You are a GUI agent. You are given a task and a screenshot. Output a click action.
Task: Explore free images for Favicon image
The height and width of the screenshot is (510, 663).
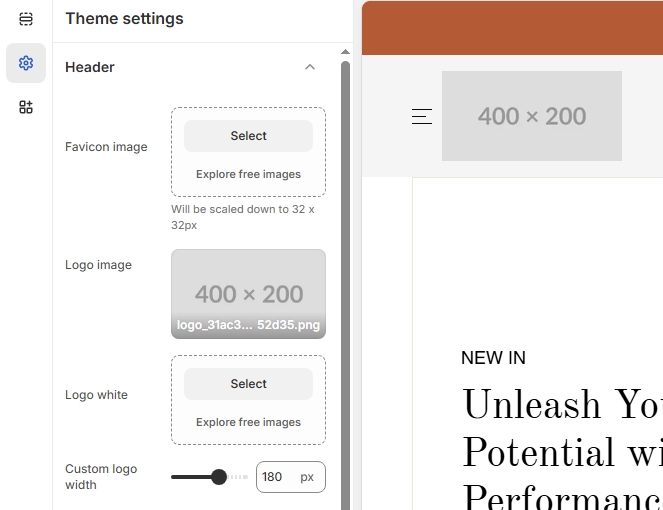click(248, 174)
